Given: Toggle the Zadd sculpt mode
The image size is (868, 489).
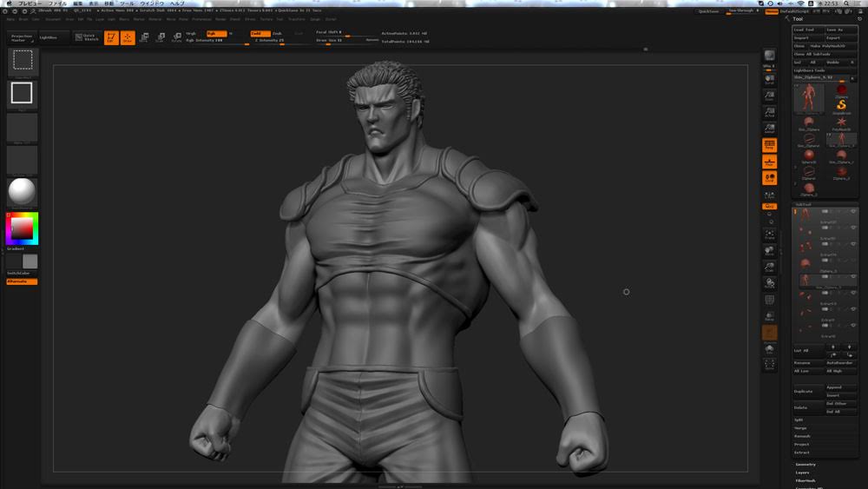Looking at the screenshot, I should pyautogui.click(x=260, y=33).
